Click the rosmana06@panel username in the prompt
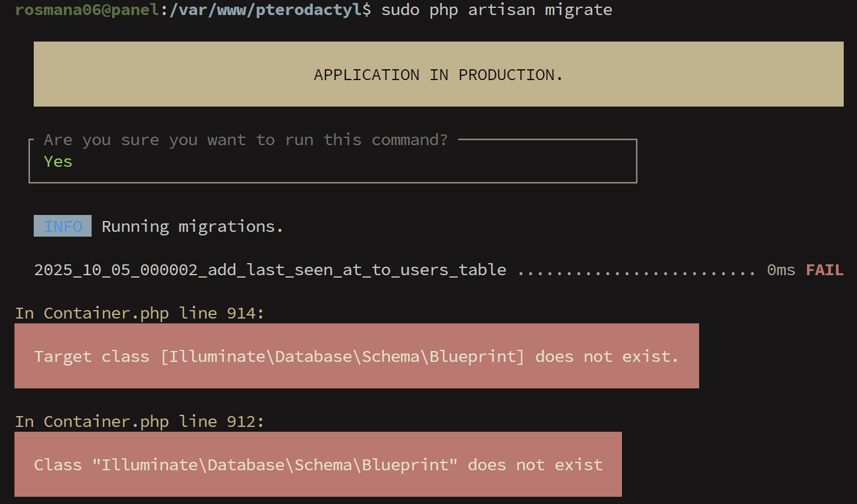 (x=87, y=10)
